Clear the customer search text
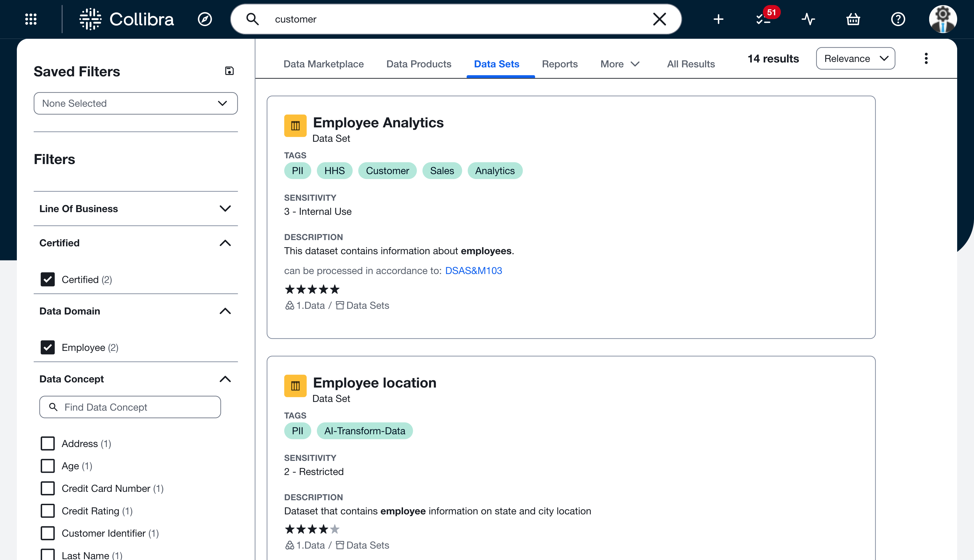Viewport: 974px width, 560px height. (x=659, y=19)
